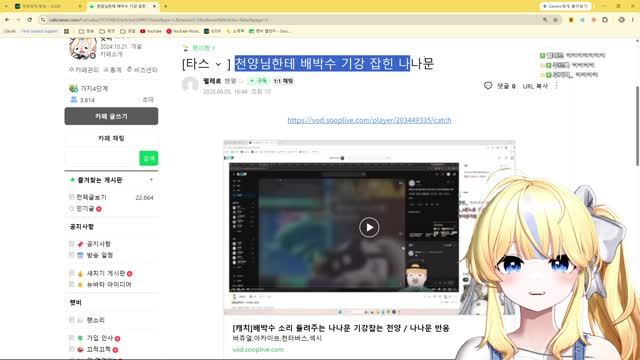
Task: Open the tab search chevron
Action: click(x=6, y=6)
